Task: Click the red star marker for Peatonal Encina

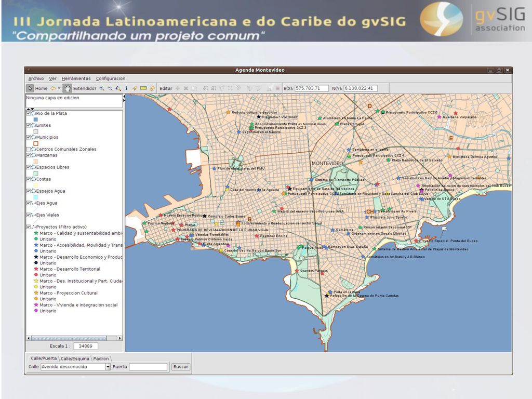Action: pos(257,236)
